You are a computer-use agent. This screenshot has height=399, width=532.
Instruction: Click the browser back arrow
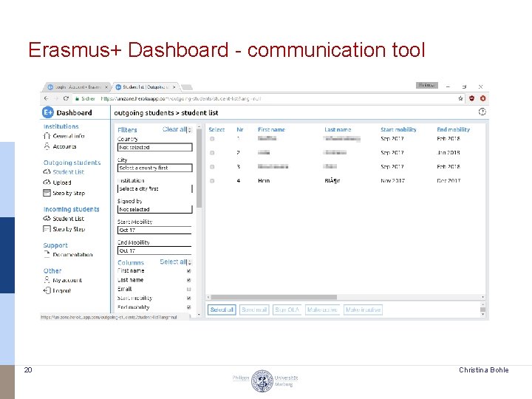pos(46,98)
